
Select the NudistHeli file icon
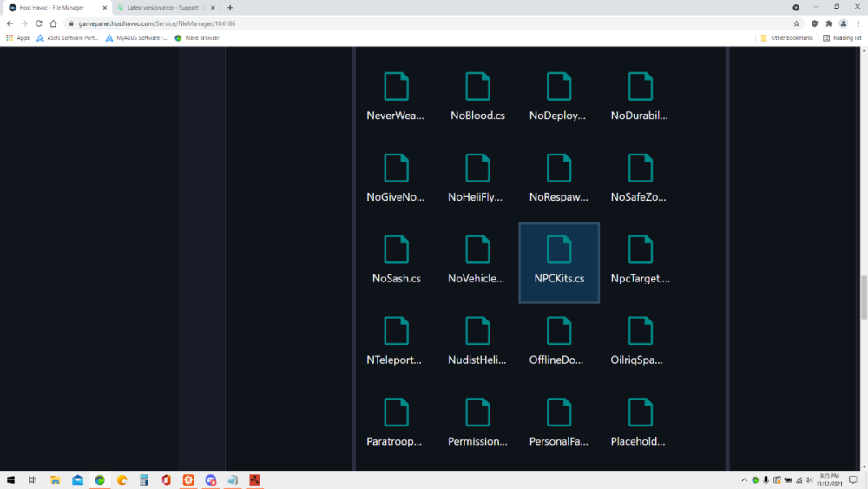[x=477, y=331]
